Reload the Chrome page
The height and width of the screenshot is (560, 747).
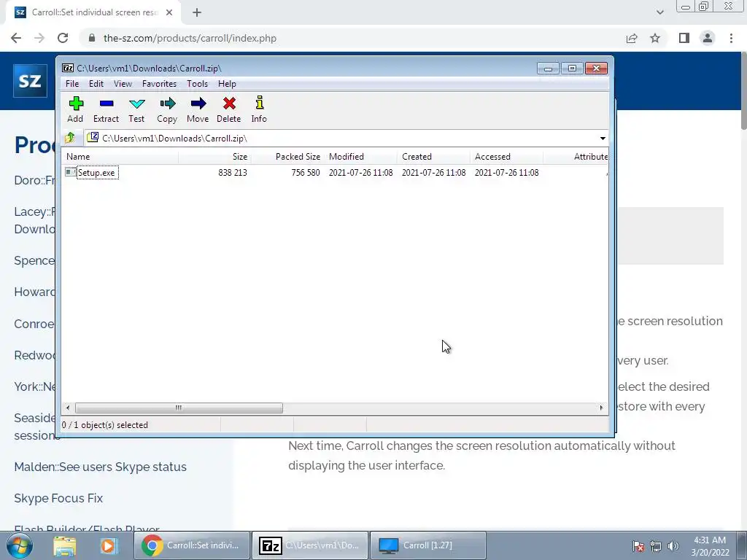click(63, 38)
